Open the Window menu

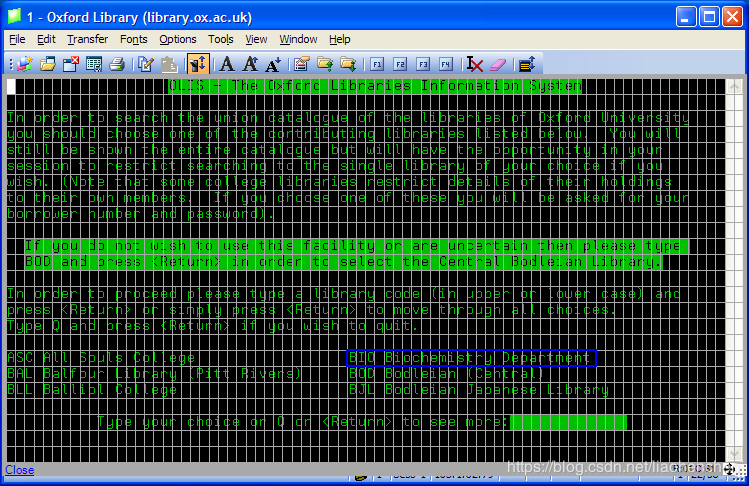[298, 39]
